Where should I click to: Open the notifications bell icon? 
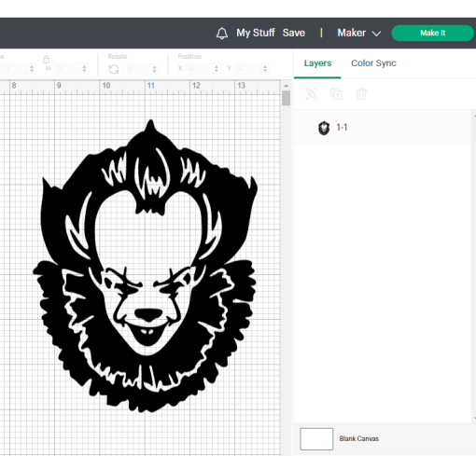(x=222, y=33)
